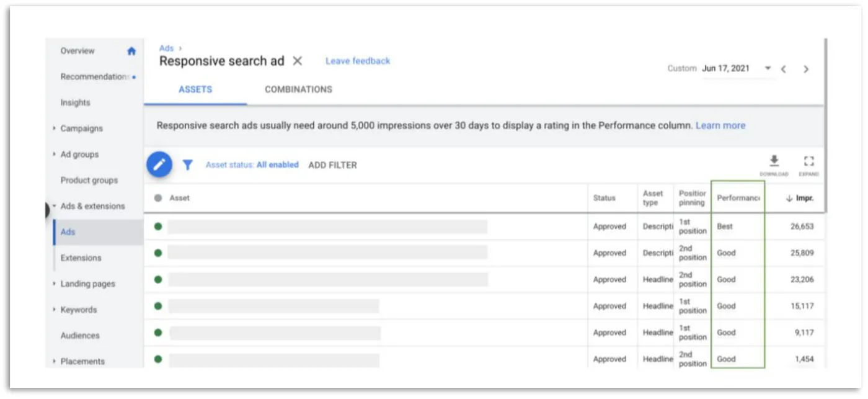The height and width of the screenshot is (399, 868).
Task: Open the funnel filter icon
Action: (x=188, y=165)
